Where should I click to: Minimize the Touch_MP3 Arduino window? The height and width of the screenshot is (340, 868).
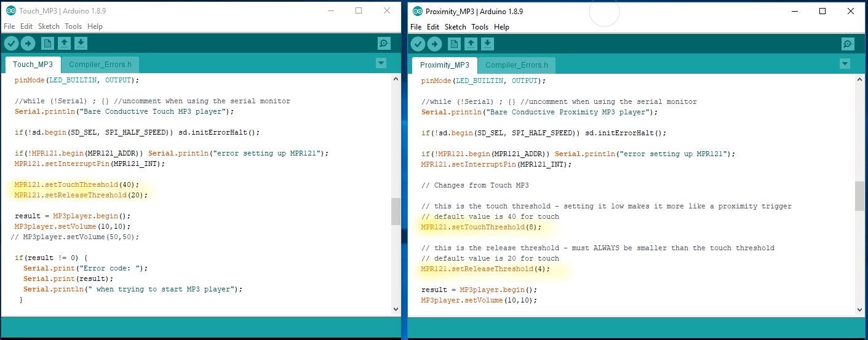click(331, 10)
